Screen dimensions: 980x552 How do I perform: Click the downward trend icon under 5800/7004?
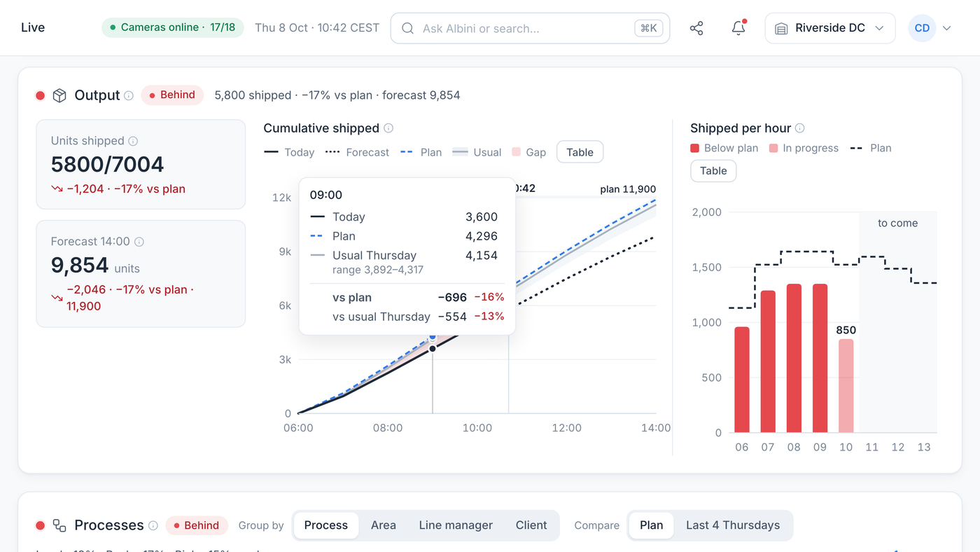coord(57,189)
